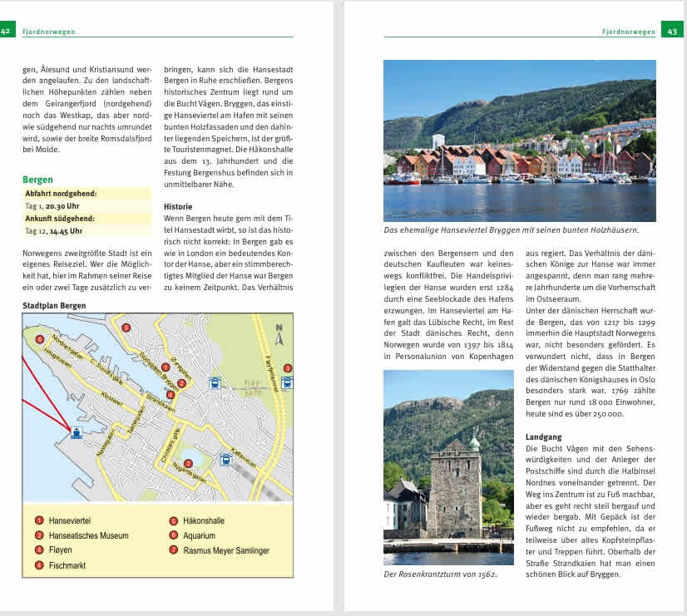Click the red bullet beside Håkonshalle legend entry
This screenshot has width=687, height=616.
(x=174, y=520)
